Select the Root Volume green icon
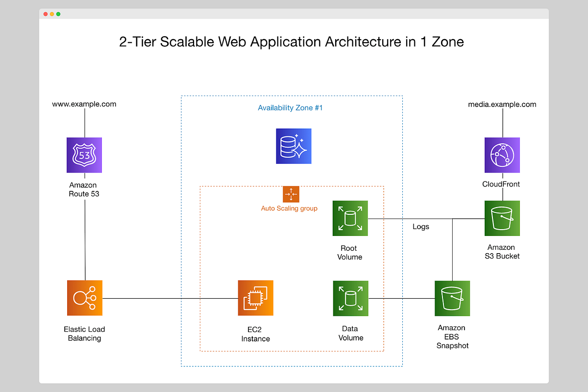This screenshot has width=588, height=392. (x=350, y=218)
